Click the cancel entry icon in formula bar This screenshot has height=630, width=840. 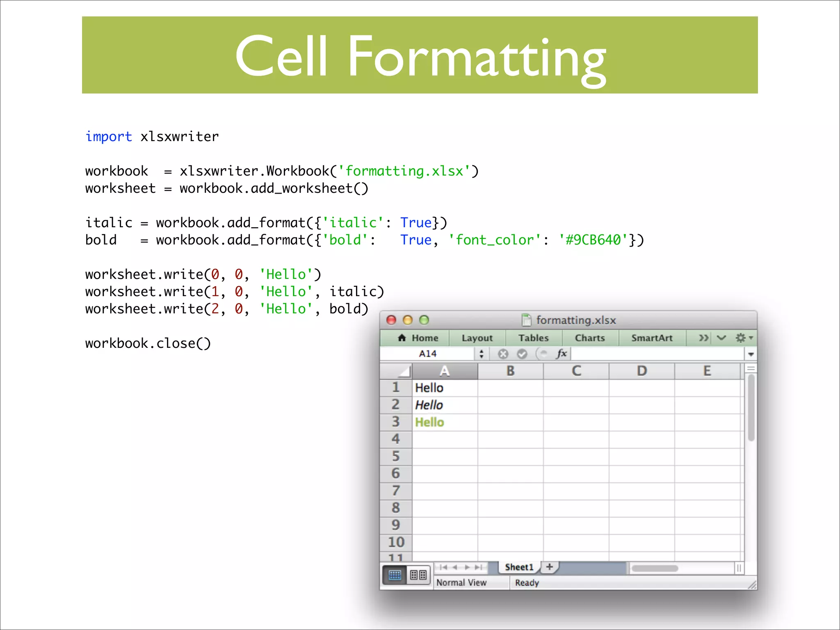503,354
